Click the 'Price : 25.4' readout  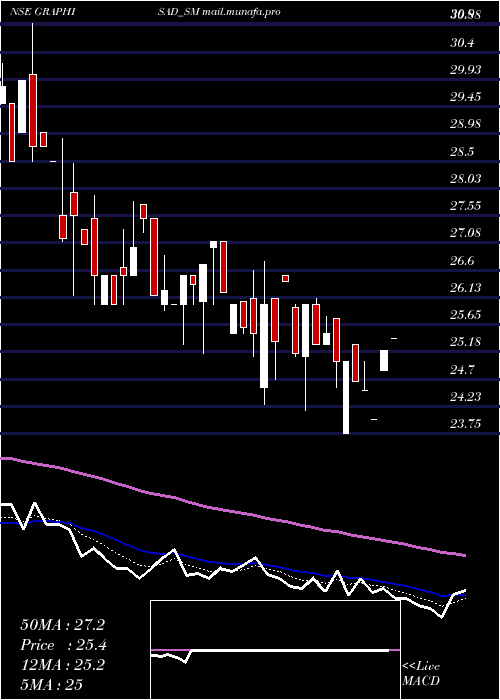click(x=63, y=645)
